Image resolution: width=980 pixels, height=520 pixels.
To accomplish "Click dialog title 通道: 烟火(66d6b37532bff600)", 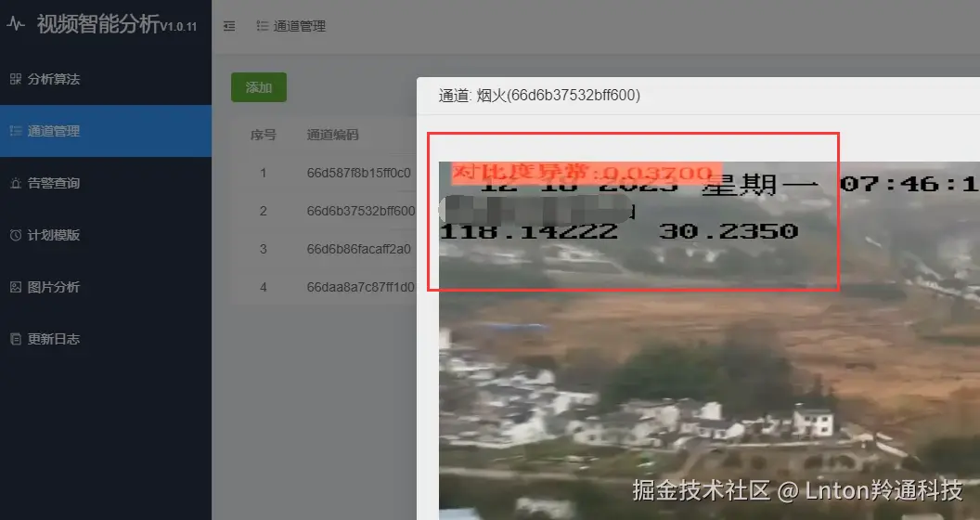I will [x=539, y=96].
